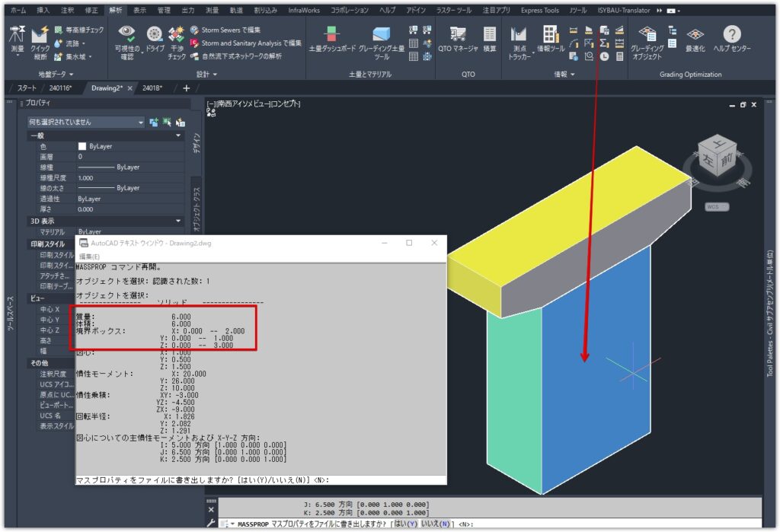Open the Express Tools ribbon tab
Viewport: 780px width, 532px height.
pyautogui.click(x=540, y=10)
